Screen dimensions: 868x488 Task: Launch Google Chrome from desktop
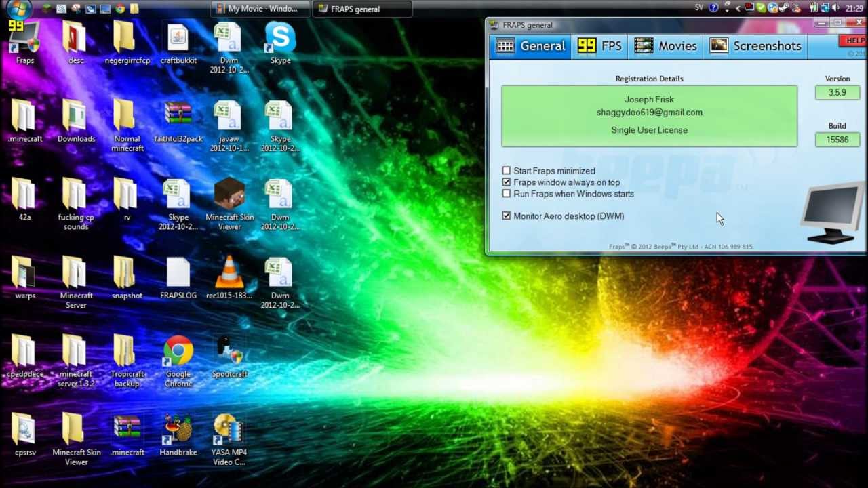178,361
